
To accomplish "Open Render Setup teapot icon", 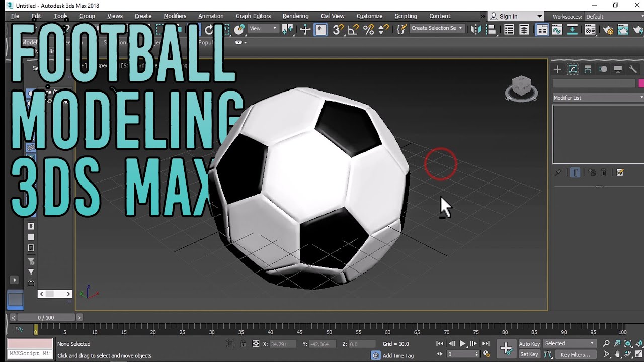I will click(x=608, y=30).
